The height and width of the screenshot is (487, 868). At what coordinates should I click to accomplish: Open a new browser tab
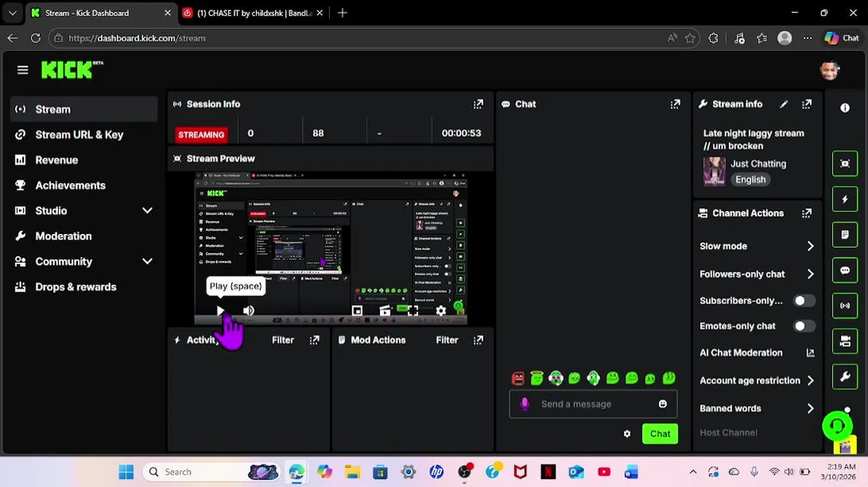tap(342, 13)
